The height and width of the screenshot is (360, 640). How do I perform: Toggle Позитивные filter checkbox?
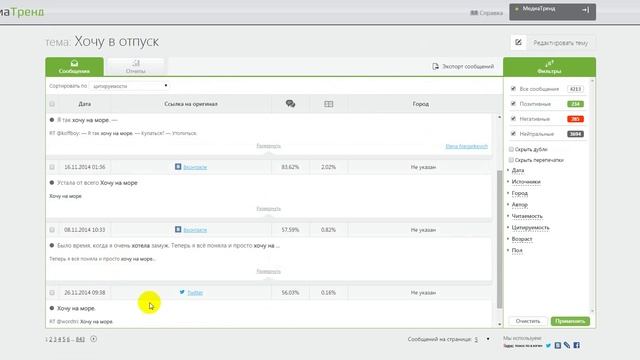click(513, 104)
